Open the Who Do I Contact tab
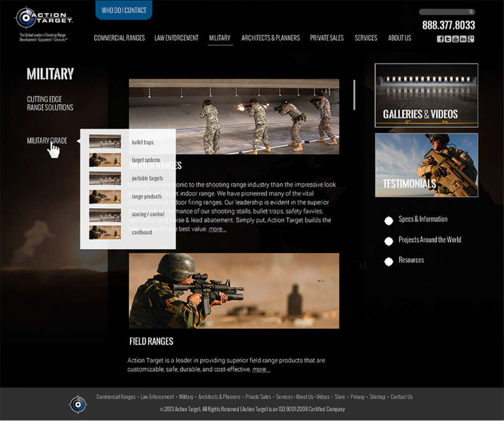Viewport: 504px width, 421px height. (123, 10)
